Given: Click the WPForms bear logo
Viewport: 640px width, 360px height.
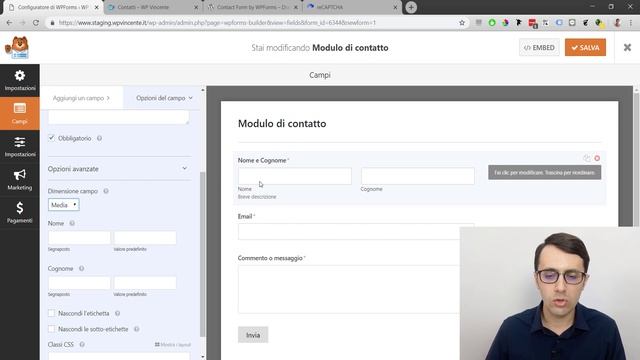Looking at the screenshot, I should [17, 47].
